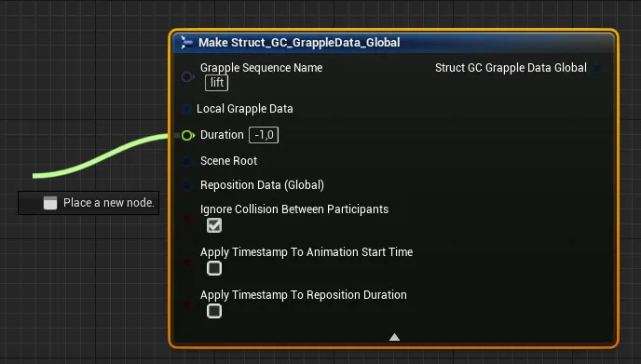This screenshot has width=641, height=364.
Task: Edit the Grapple Sequence Name field 'lift'
Action: [217, 83]
